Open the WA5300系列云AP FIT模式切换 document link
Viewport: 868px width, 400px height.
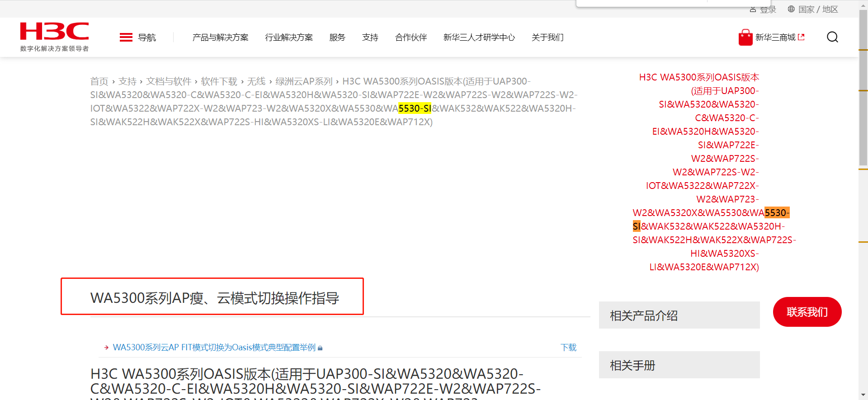tap(214, 348)
